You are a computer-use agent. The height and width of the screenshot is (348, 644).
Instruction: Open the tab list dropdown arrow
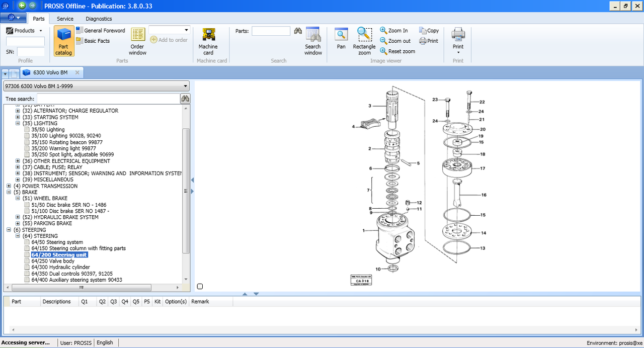click(5, 73)
